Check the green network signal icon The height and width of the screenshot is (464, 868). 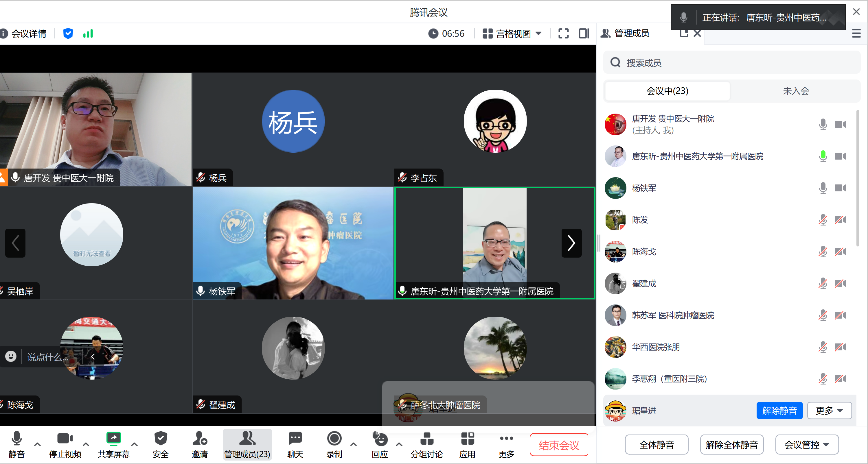pyautogui.click(x=88, y=34)
